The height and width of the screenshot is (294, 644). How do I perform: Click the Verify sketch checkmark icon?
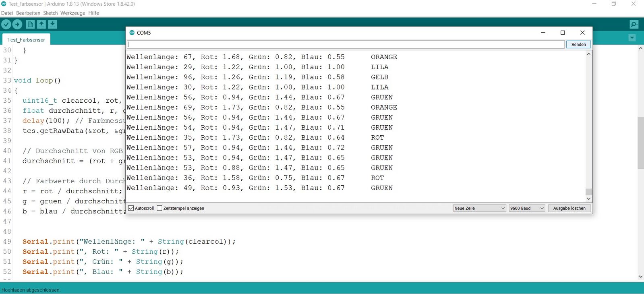pos(6,25)
